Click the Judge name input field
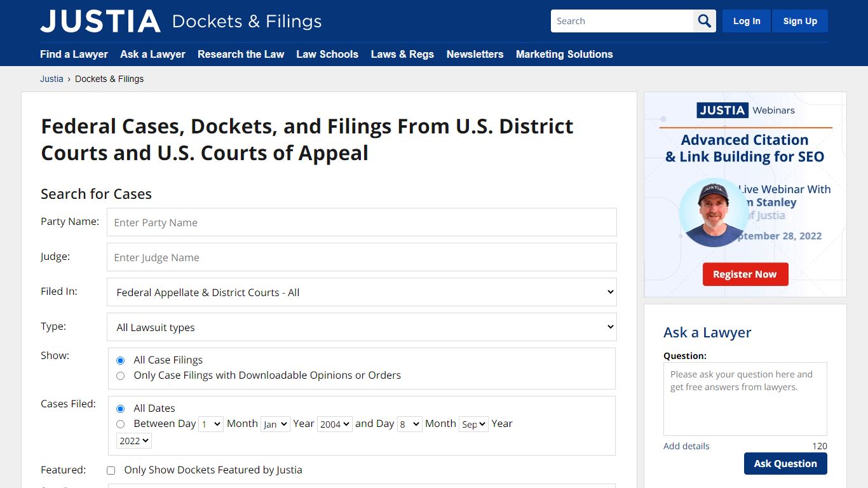The height and width of the screenshot is (488, 868). [362, 257]
